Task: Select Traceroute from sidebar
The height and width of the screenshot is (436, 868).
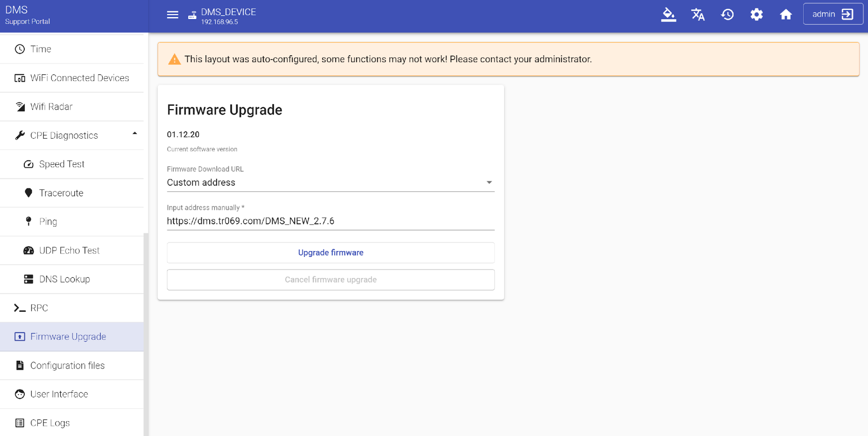Action: point(61,193)
